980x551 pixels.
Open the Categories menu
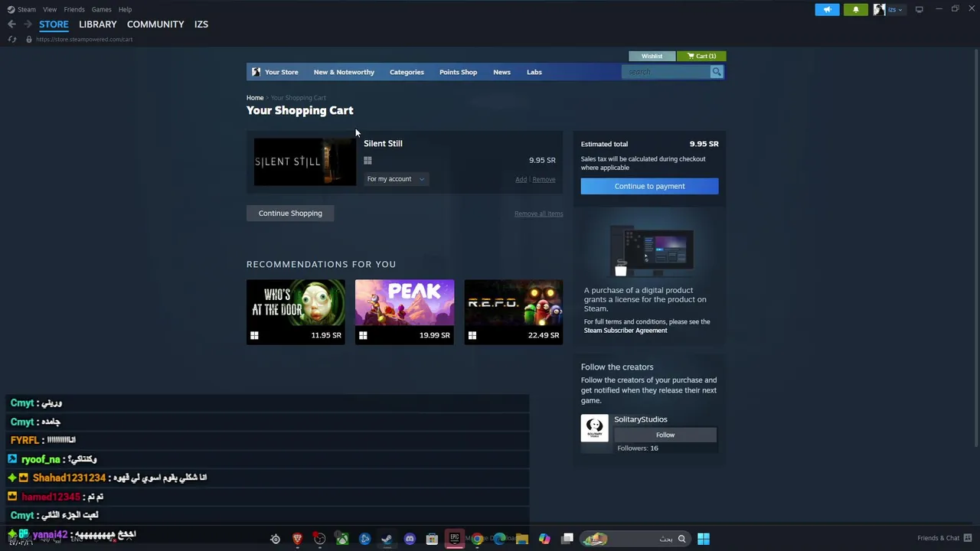tap(407, 72)
